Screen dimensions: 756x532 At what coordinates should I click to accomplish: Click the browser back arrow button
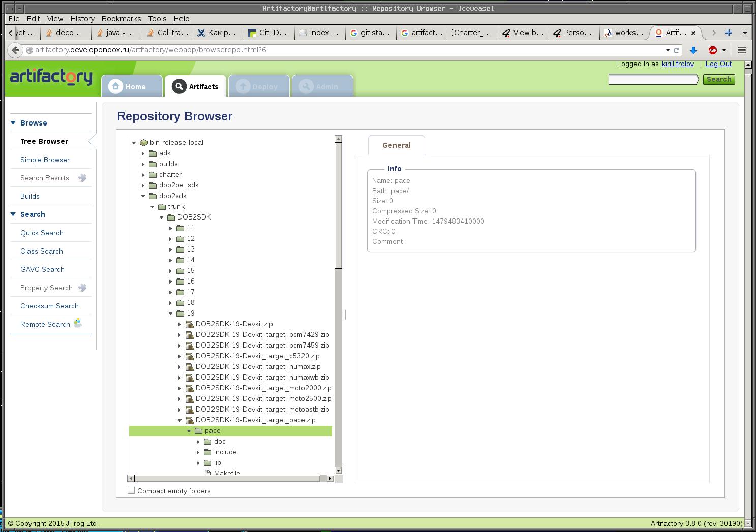point(15,50)
